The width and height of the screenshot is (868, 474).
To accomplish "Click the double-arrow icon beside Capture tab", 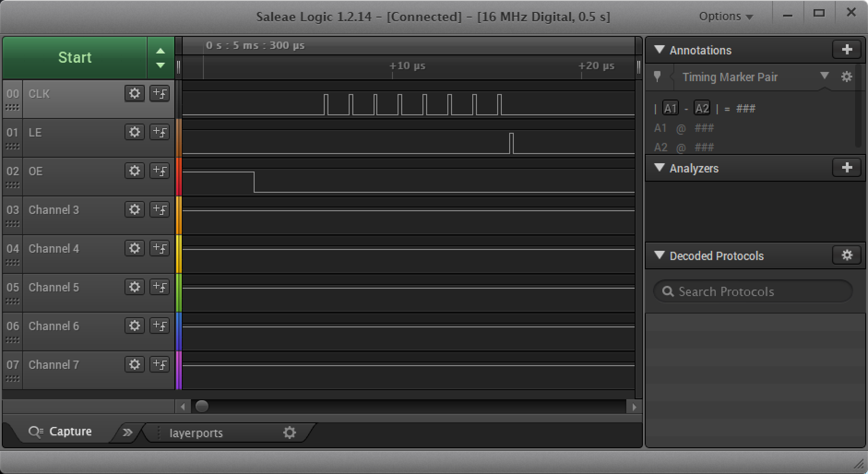I will tap(128, 433).
